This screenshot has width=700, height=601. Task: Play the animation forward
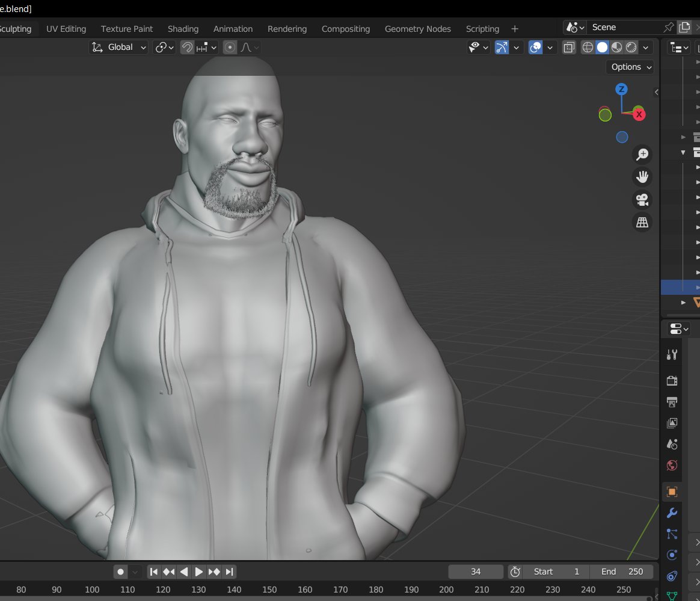pyautogui.click(x=198, y=572)
